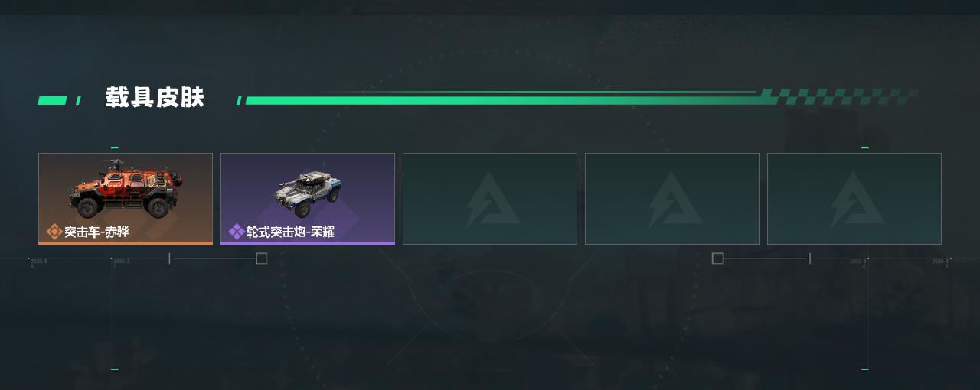Click the 突击车-赤骅 skin name label

pos(96,232)
